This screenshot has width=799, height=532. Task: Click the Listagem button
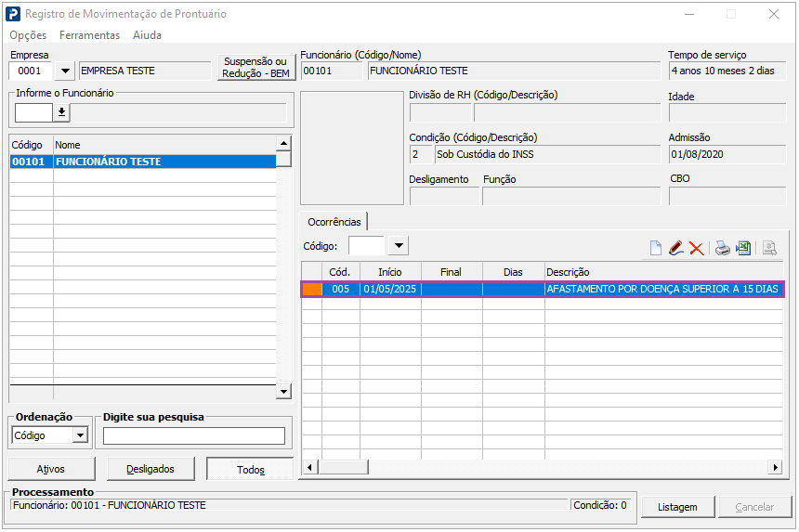pyautogui.click(x=677, y=507)
